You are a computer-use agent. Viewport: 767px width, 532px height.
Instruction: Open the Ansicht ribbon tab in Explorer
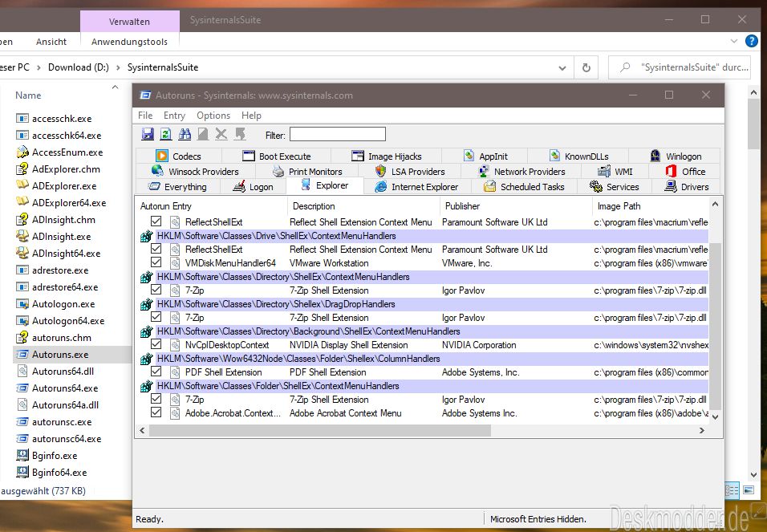(51, 42)
